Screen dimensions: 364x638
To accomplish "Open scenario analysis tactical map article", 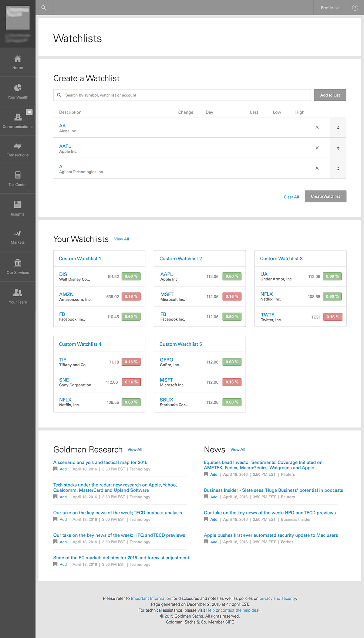I will tap(100, 462).
